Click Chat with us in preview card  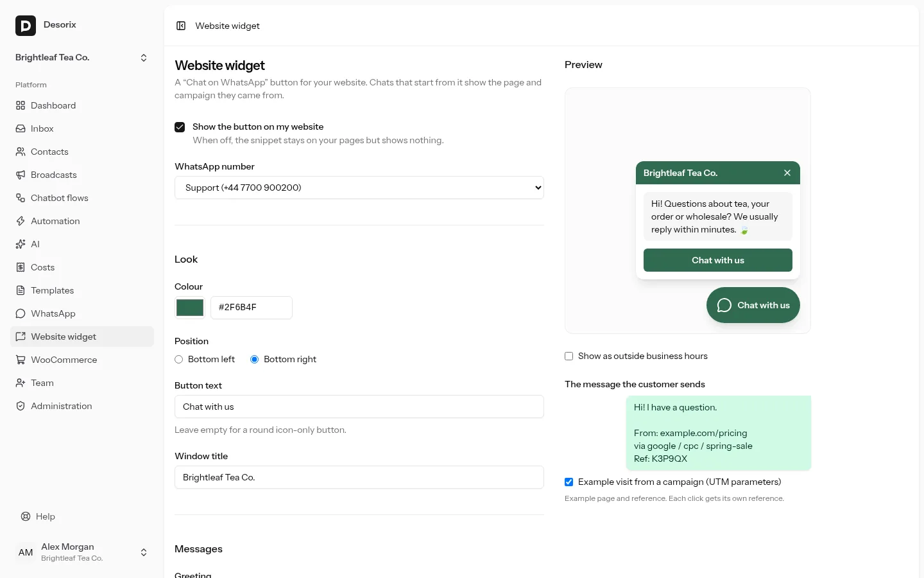pos(718,260)
